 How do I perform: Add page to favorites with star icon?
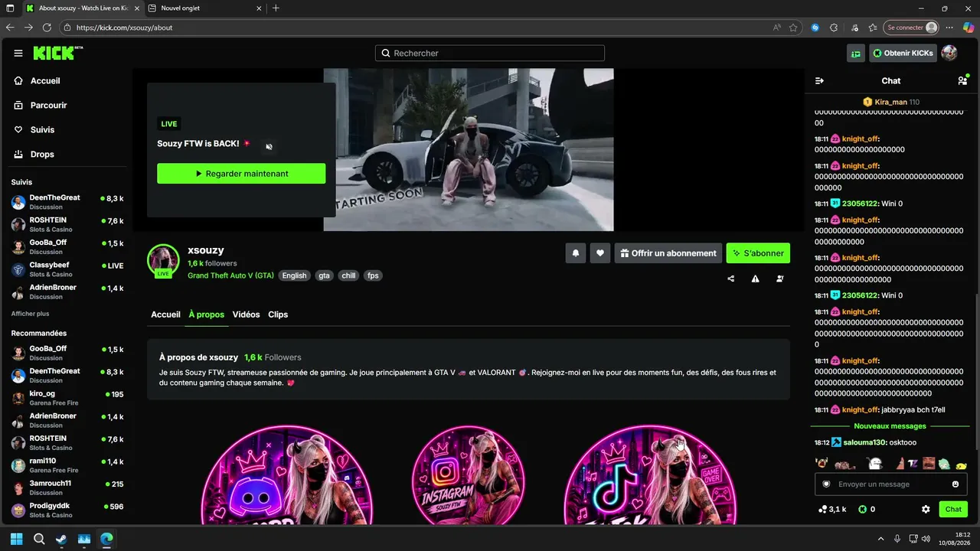pos(793,28)
